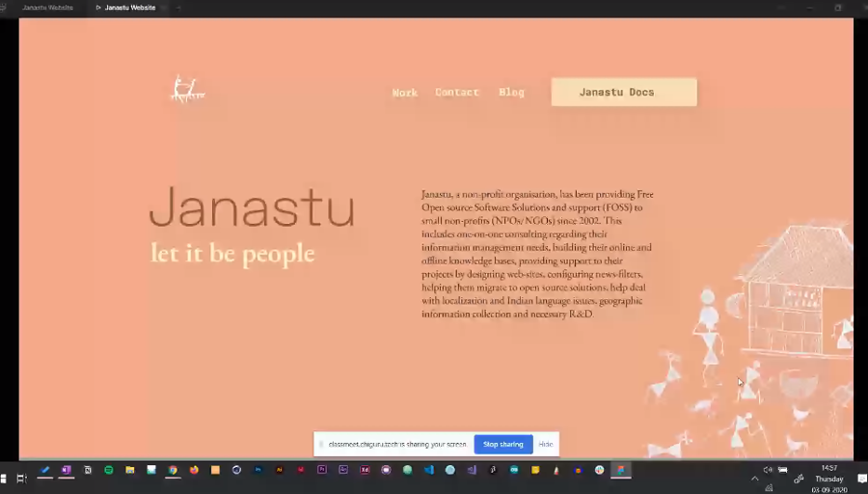
Task: Open the Blog navigation link
Action: click(511, 93)
